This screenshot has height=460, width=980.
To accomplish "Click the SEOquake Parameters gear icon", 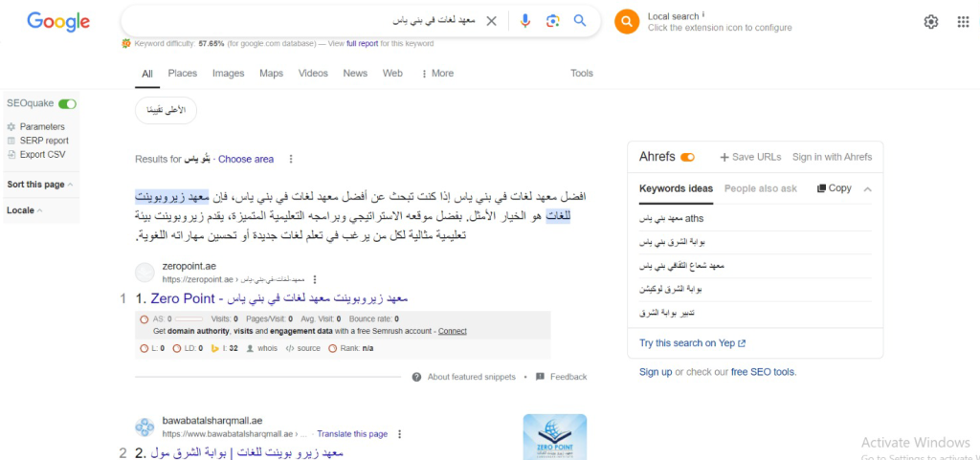I will click(x=11, y=126).
